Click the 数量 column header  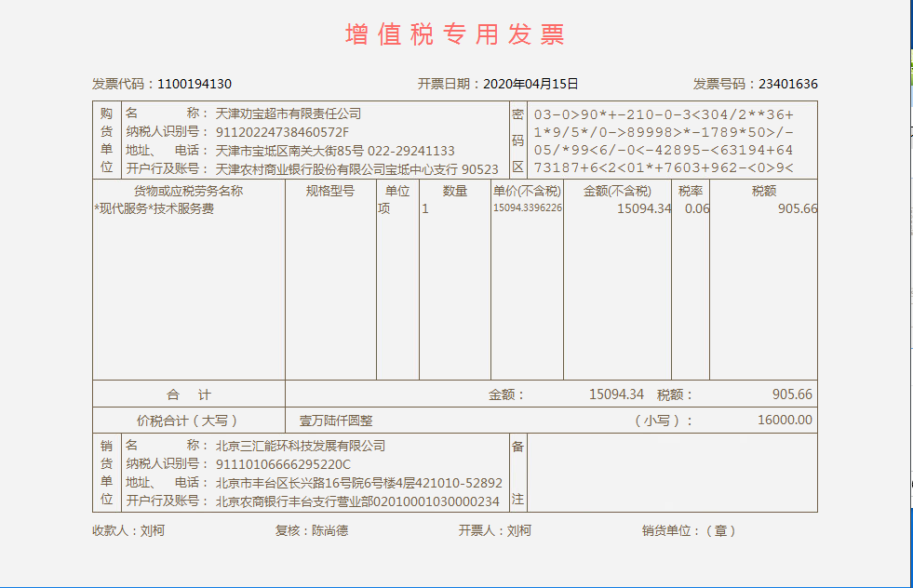click(454, 191)
